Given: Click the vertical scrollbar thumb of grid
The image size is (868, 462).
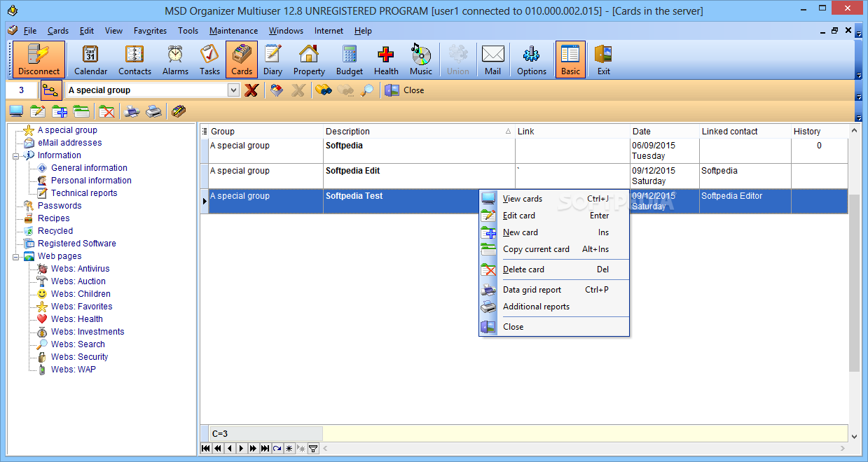Looking at the screenshot, I should click(854, 283).
